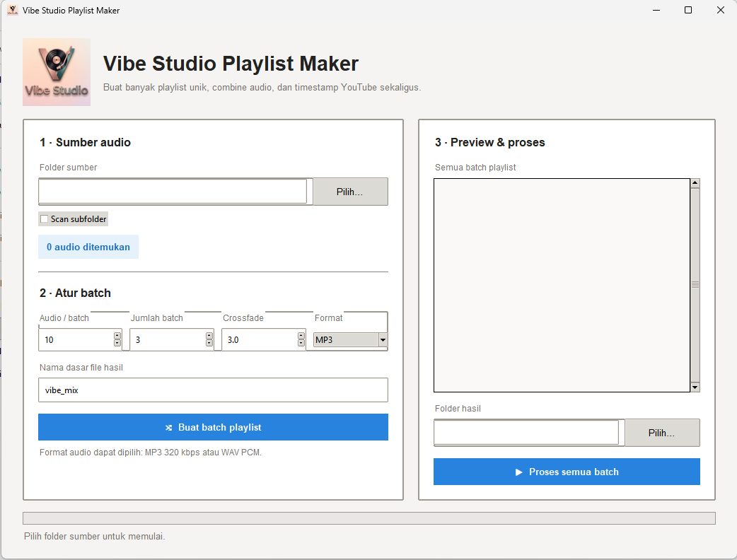
Task: Click the Buat batch playlist button
Action: click(x=214, y=427)
